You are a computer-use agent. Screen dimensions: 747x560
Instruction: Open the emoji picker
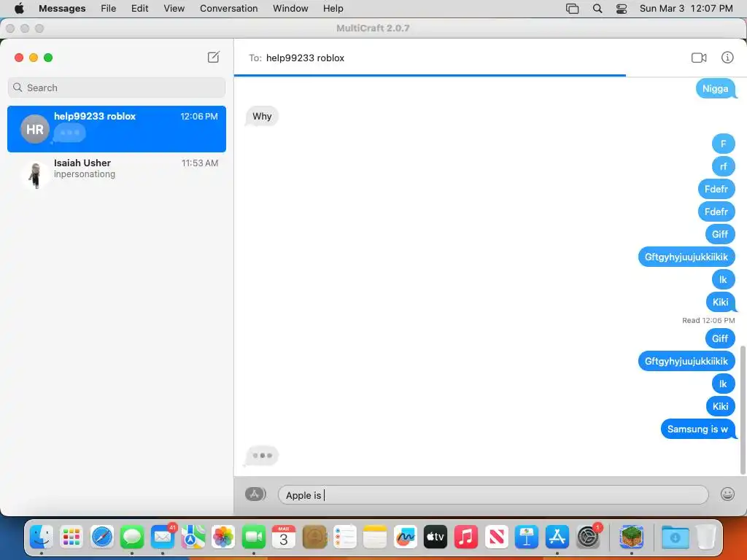pos(727,494)
